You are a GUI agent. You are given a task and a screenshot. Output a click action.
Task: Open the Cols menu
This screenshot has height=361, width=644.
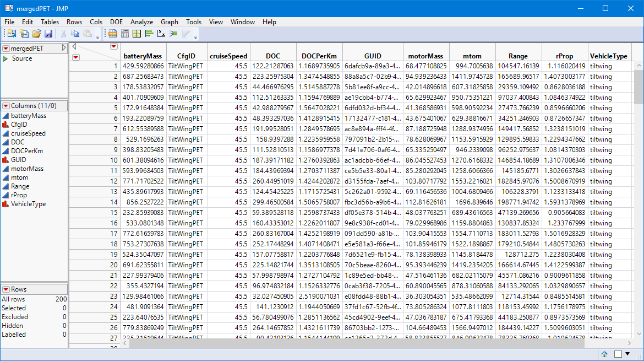pyautogui.click(x=96, y=22)
